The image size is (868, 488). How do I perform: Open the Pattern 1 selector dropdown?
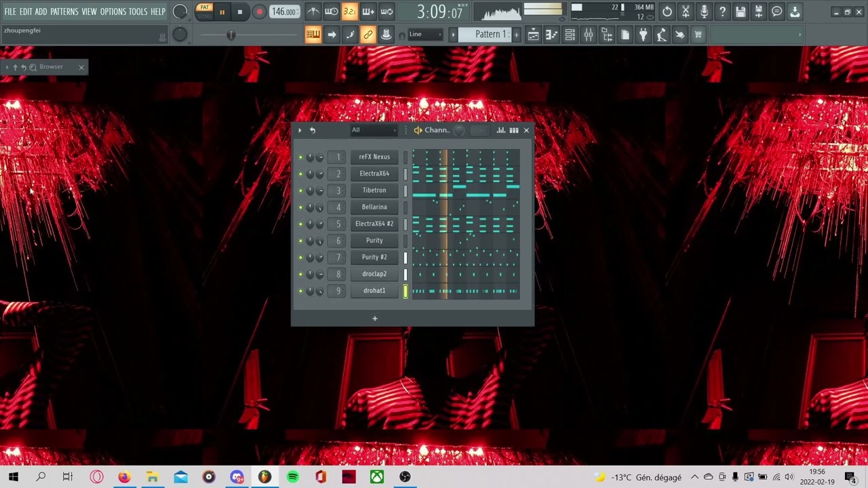tap(486, 35)
